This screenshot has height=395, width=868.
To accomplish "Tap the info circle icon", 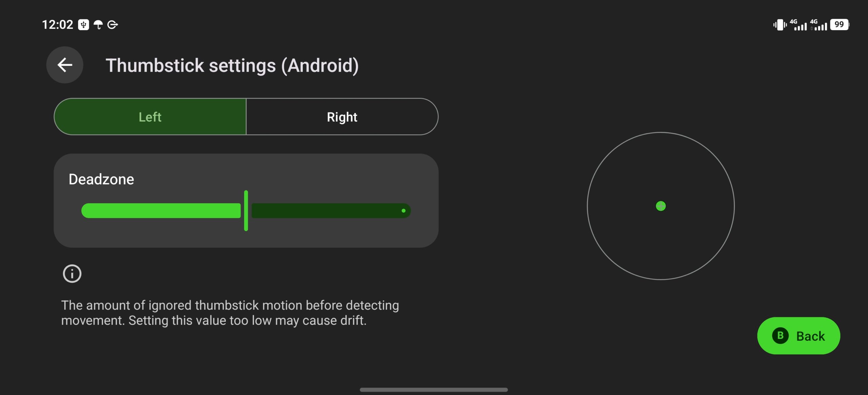I will pos(72,274).
